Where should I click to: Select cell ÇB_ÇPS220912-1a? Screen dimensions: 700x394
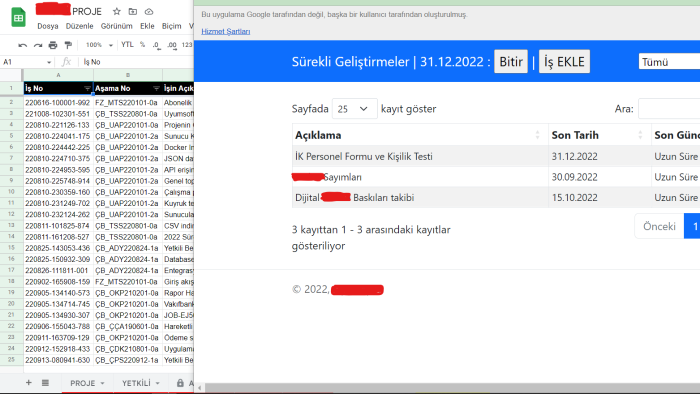pos(128,360)
